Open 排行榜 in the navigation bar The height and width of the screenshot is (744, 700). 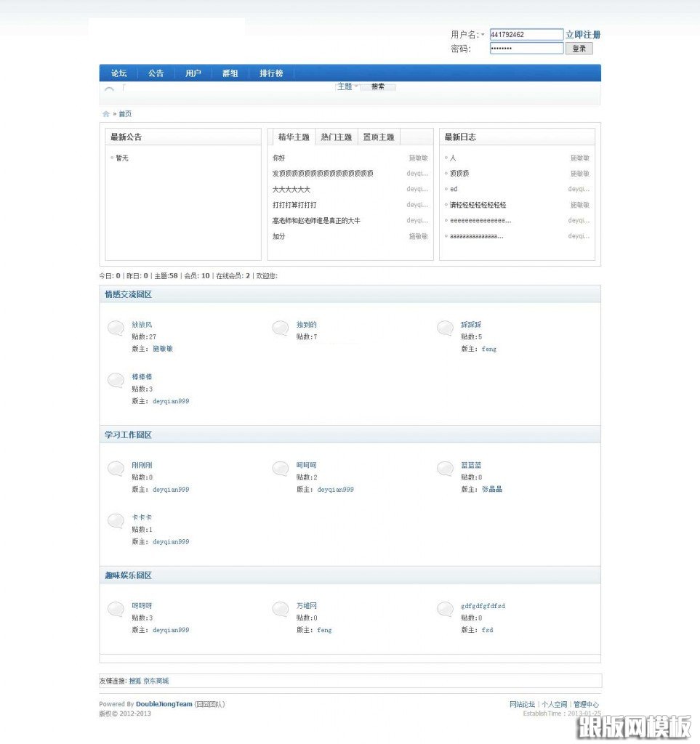pos(271,73)
